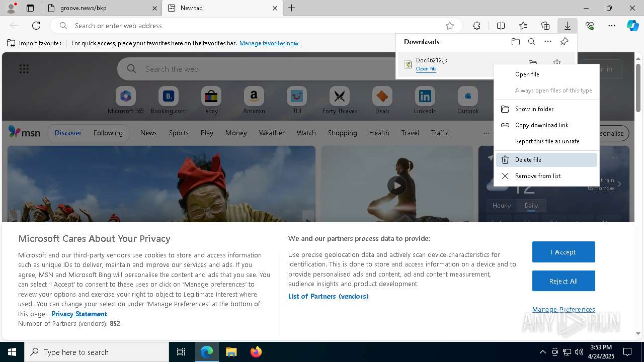Screen dimensions: 644x362
Task: Select Remove from list
Action: pos(546,176)
